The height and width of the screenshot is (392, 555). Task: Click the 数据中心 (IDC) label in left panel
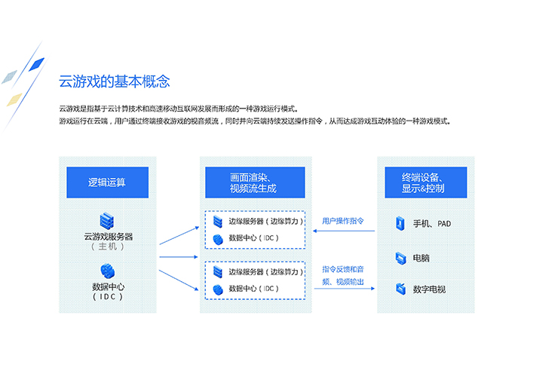point(108,292)
